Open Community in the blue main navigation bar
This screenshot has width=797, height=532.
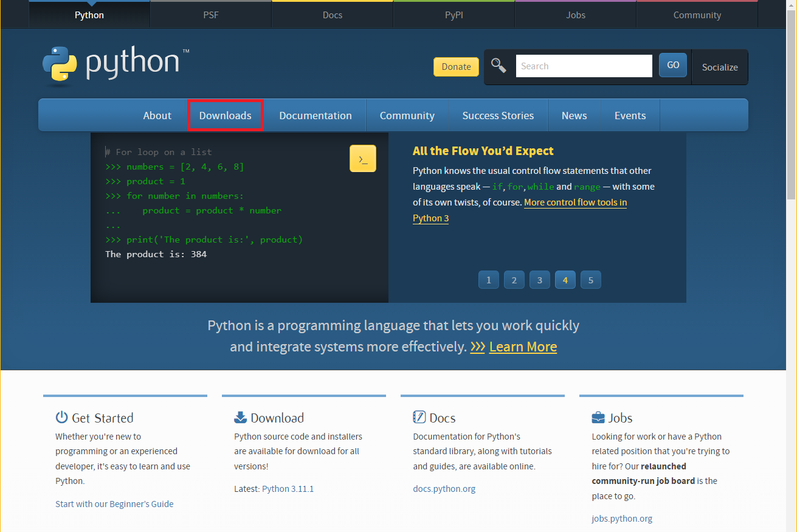407,116
